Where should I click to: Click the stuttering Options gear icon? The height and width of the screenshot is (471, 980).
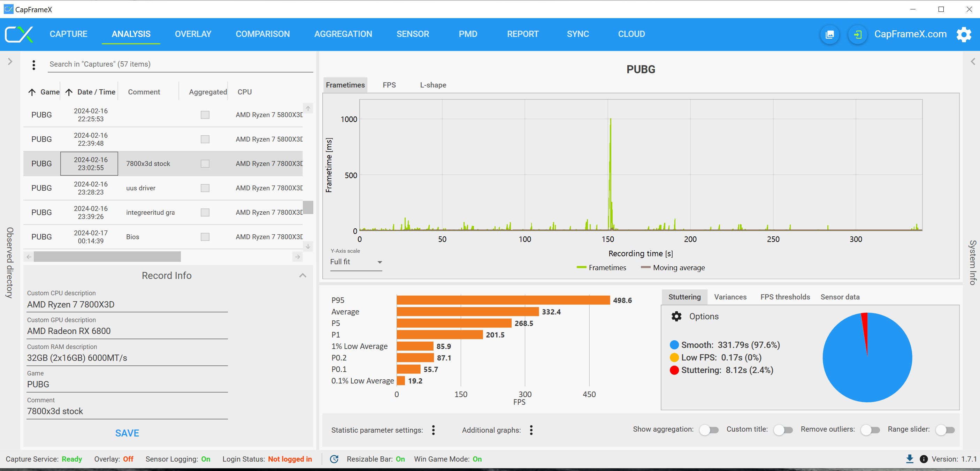(676, 316)
